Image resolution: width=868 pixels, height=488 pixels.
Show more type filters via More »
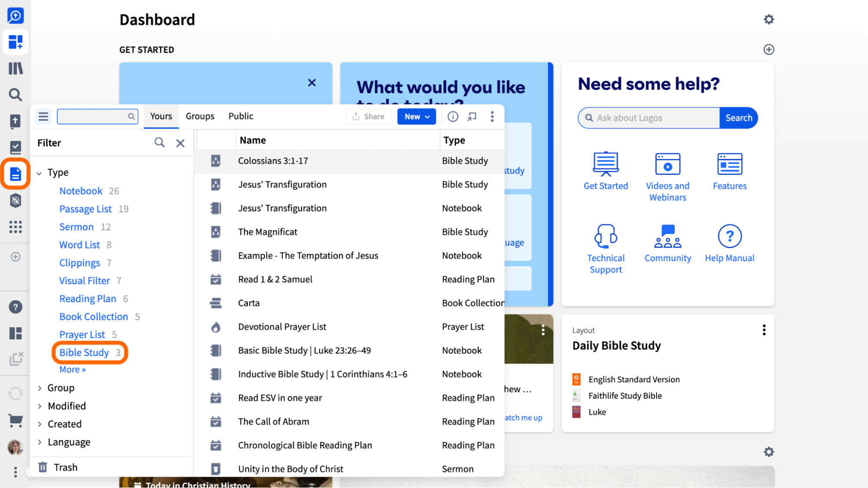pyautogui.click(x=73, y=370)
